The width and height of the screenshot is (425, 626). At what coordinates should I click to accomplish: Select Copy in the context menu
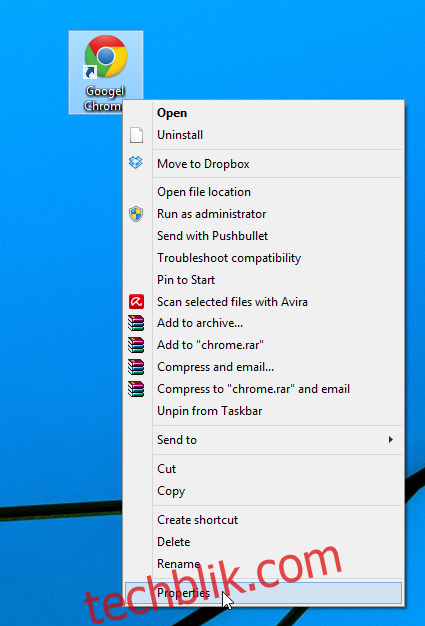point(263,491)
